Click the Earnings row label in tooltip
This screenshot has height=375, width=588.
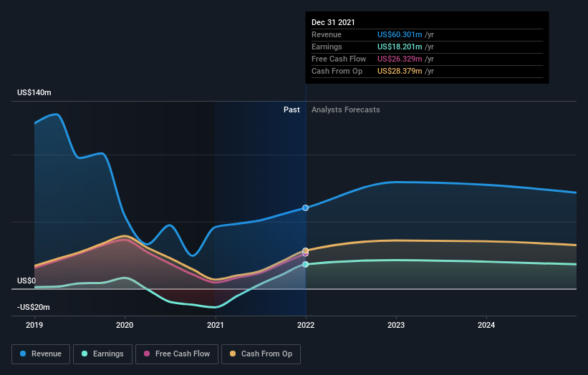327,47
